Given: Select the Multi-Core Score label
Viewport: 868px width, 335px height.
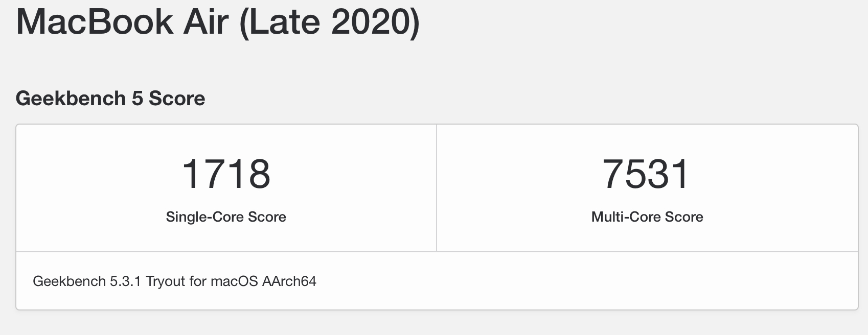Looking at the screenshot, I should point(647,217).
